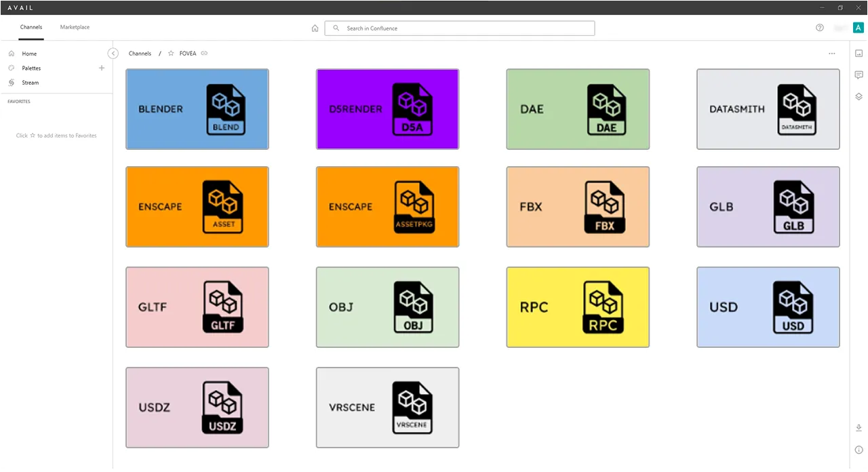The image size is (868, 472).
Task: Open the D5RENDER tile
Action: [387, 109]
